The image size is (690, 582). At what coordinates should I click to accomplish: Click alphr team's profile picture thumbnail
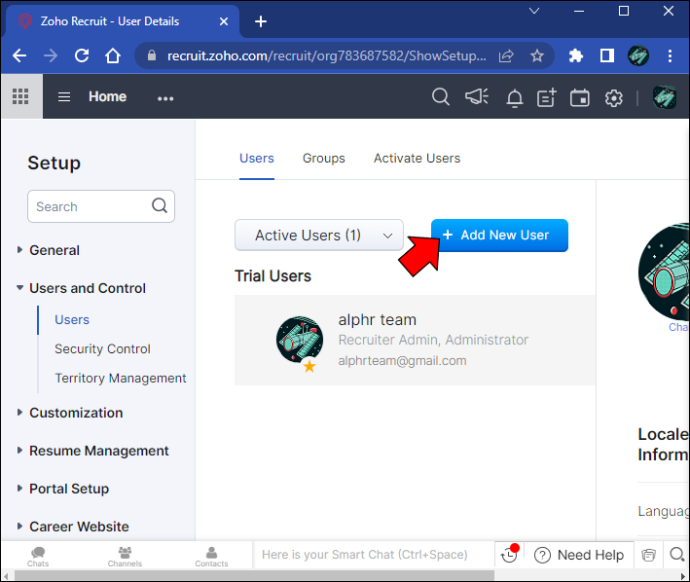(299, 339)
